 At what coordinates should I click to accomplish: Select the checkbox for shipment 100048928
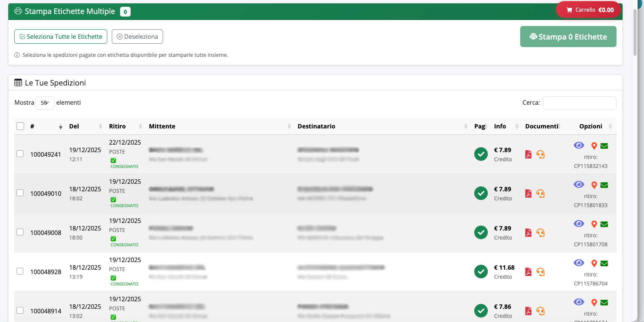pos(20,271)
